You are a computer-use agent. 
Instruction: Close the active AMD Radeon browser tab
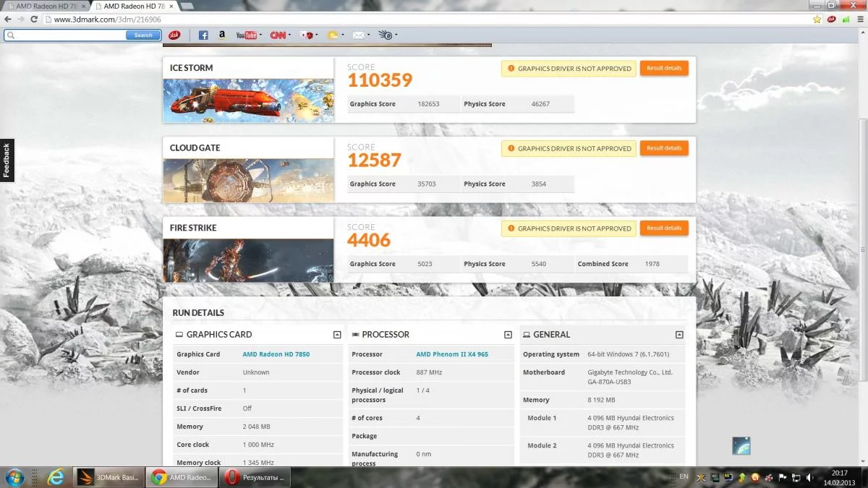click(171, 6)
